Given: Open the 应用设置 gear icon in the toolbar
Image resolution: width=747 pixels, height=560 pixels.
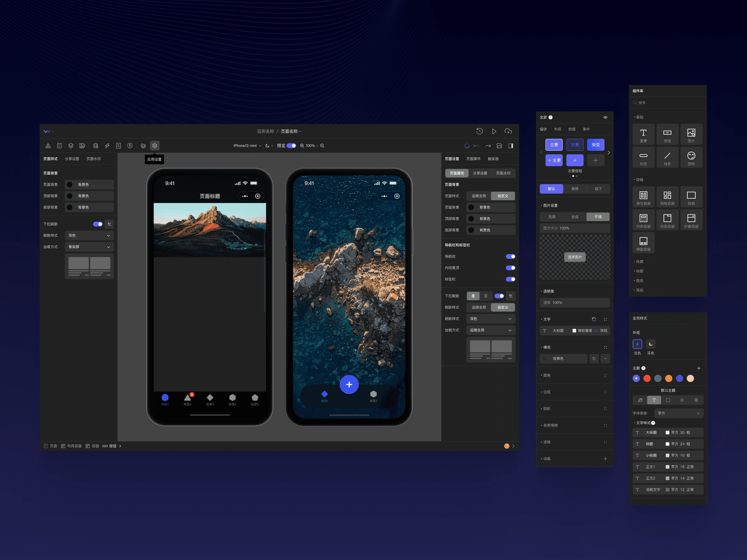Looking at the screenshot, I should (x=155, y=146).
